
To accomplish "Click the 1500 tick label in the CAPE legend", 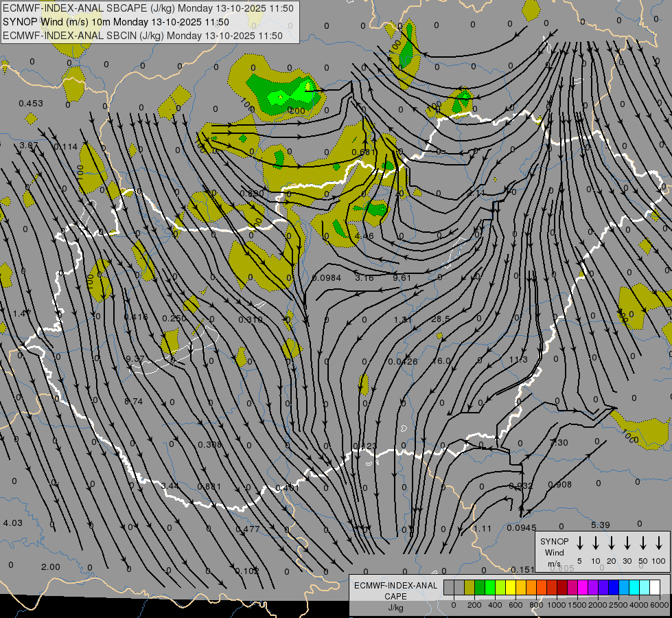I will click(x=577, y=605).
